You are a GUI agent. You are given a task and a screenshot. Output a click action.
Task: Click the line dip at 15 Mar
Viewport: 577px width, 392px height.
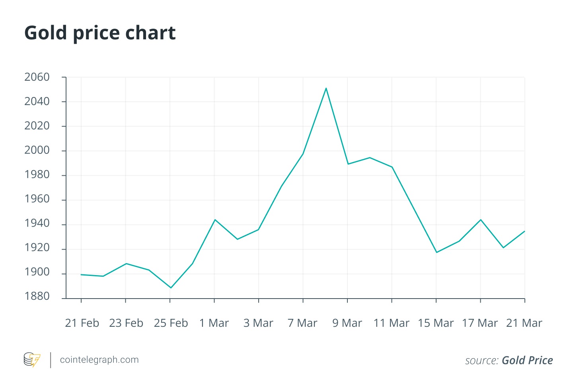[x=437, y=252]
